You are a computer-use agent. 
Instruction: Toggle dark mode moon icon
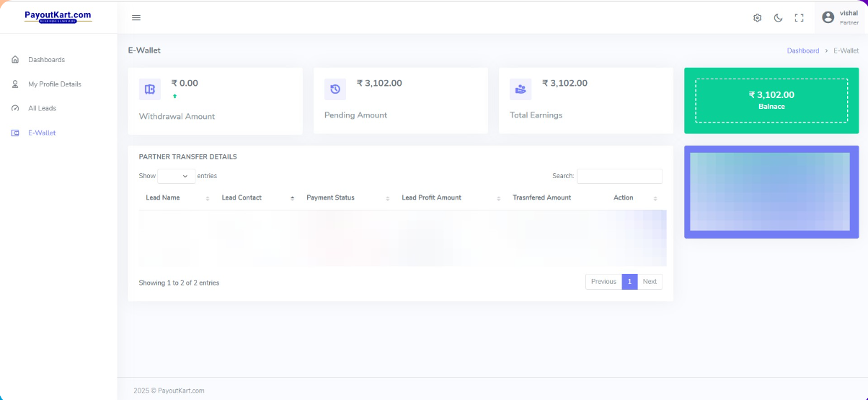tap(778, 18)
